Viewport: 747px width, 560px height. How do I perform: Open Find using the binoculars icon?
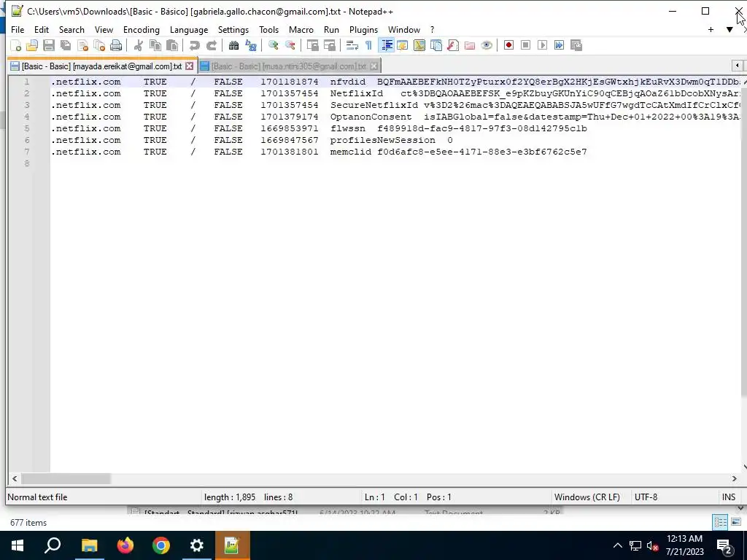[x=233, y=45]
